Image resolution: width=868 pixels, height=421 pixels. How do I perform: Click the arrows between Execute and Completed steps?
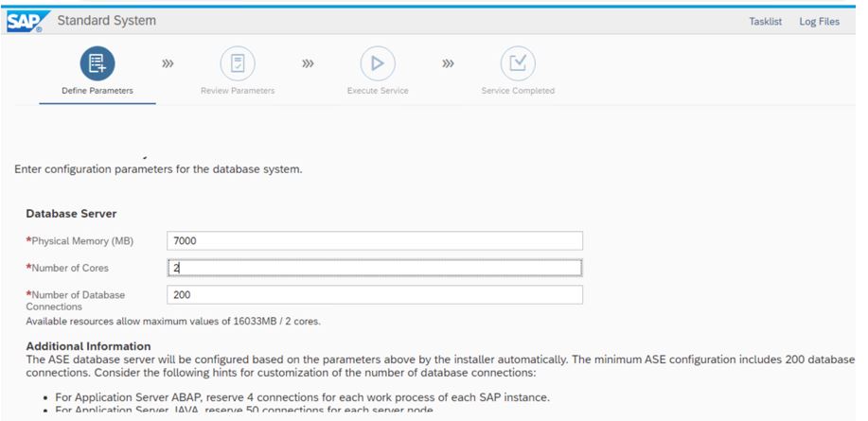tap(448, 63)
